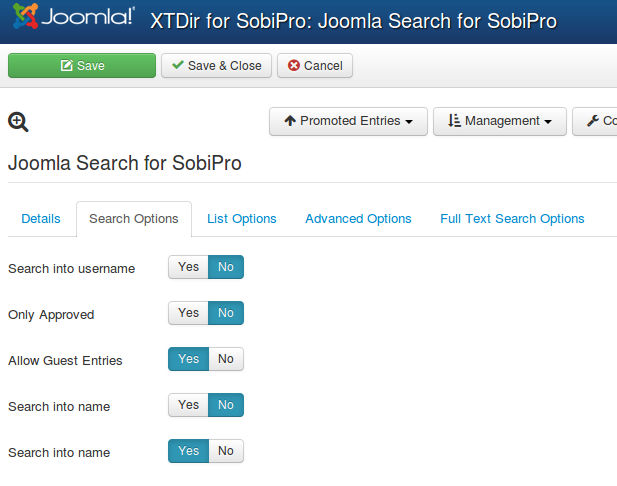Select the Search Options tab

134,219
